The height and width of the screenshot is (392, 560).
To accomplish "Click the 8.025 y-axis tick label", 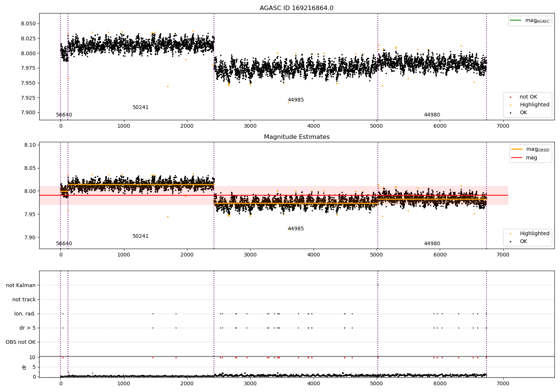I will 29,38.
